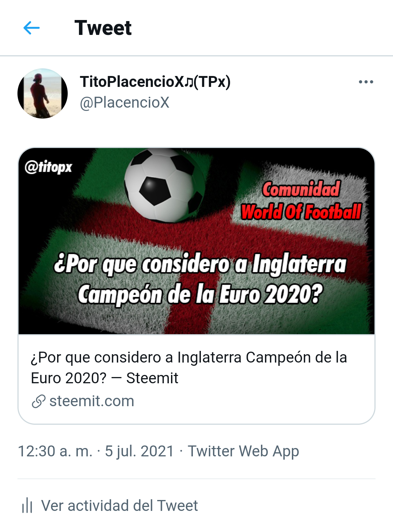The image size is (393, 532).
Task: Click the 'Euro 2020? — Steemit' title line
Action: click(x=104, y=378)
